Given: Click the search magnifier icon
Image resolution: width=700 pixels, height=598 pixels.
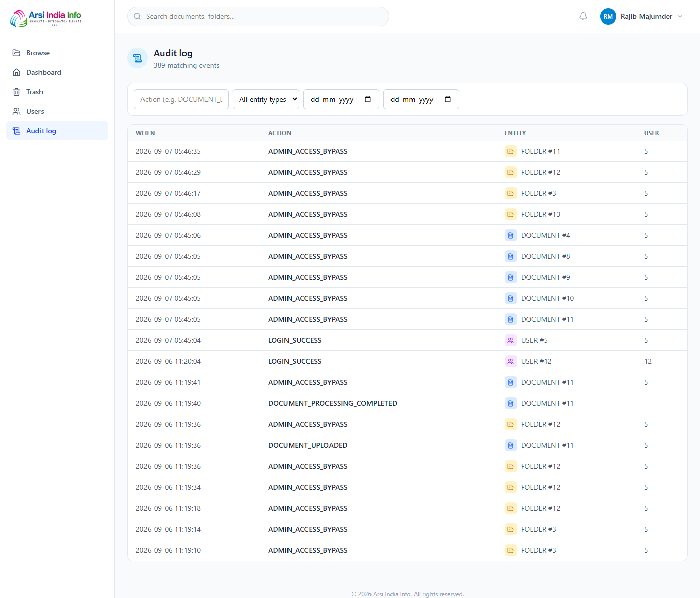Looking at the screenshot, I should pyautogui.click(x=137, y=16).
